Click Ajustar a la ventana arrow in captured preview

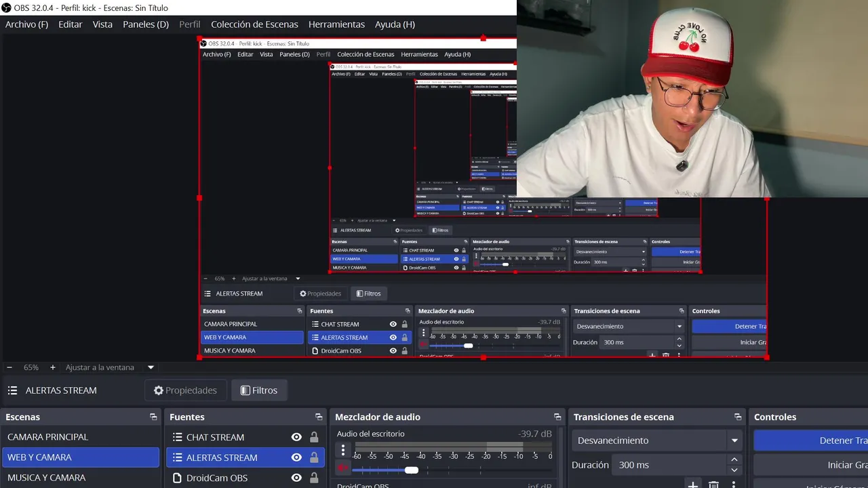(298, 279)
